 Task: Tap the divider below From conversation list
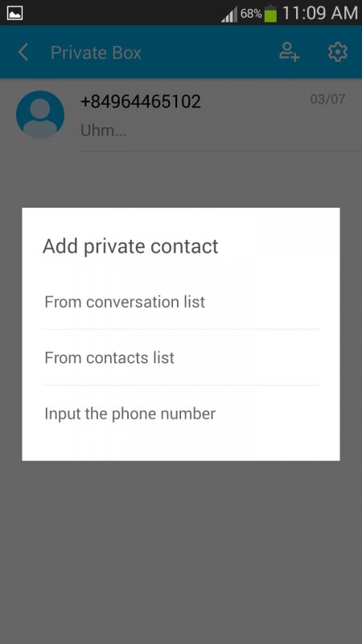[x=180, y=329]
